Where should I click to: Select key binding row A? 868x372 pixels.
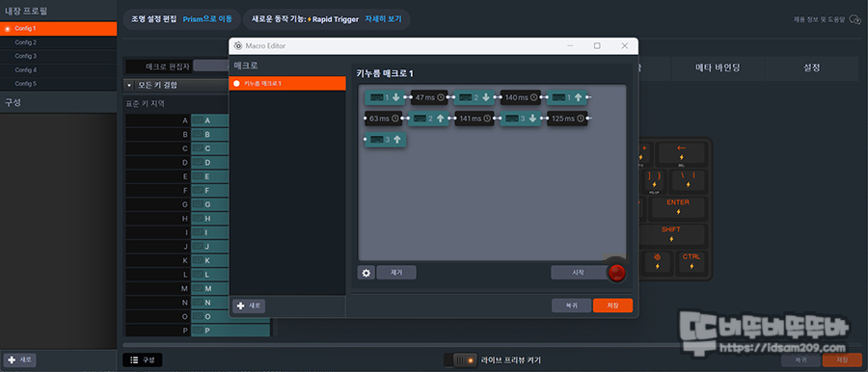[177, 120]
